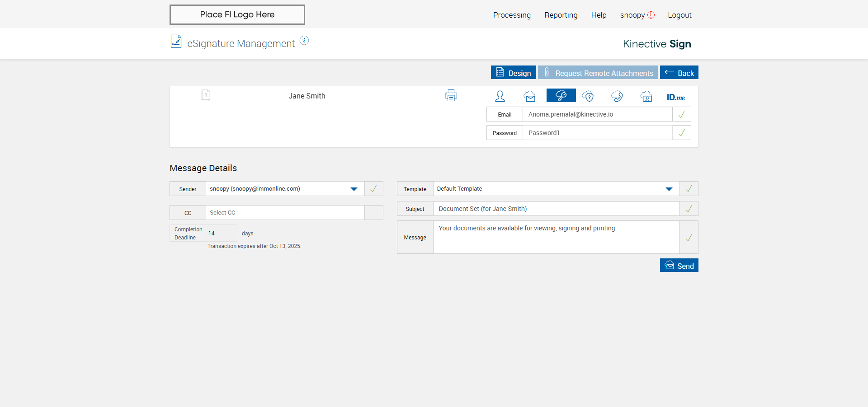Open the Design button

click(x=513, y=73)
